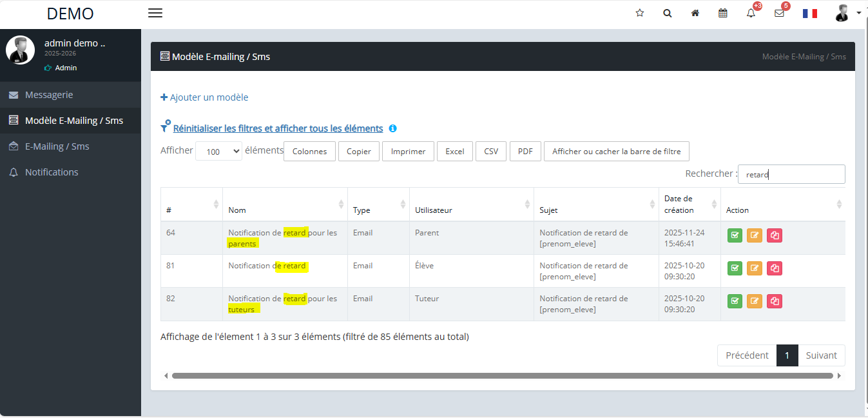The image size is (868, 418).
Task: Open mail envelope icon with 5 badge
Action: click(779, 13)
